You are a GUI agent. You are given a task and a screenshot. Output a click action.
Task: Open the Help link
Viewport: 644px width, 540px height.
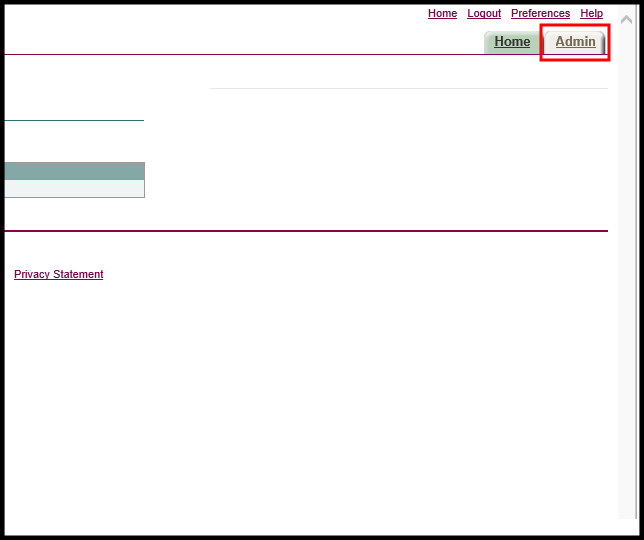[x=591, y=14]
